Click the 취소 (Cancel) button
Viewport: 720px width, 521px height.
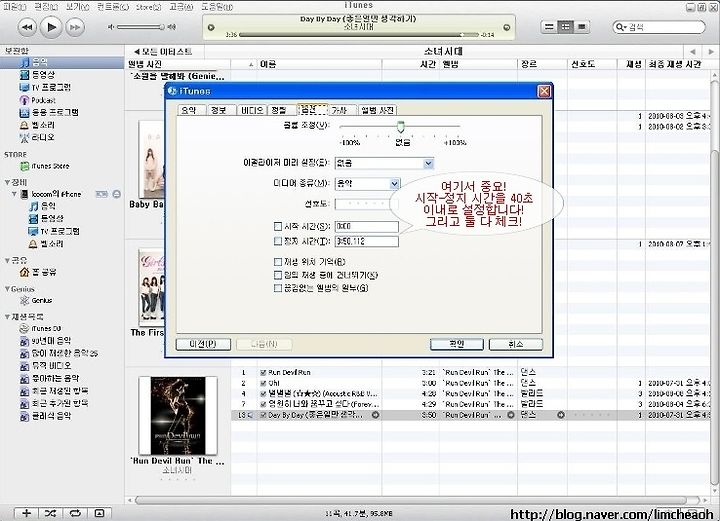click(x=516, y=344)
